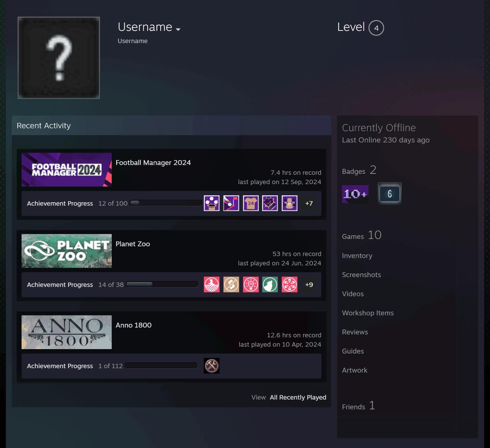Screen dimensions: 490x448
Task: Click Anno 1800 1 of 112 progress bar
Action: click(x=161, y=365)
